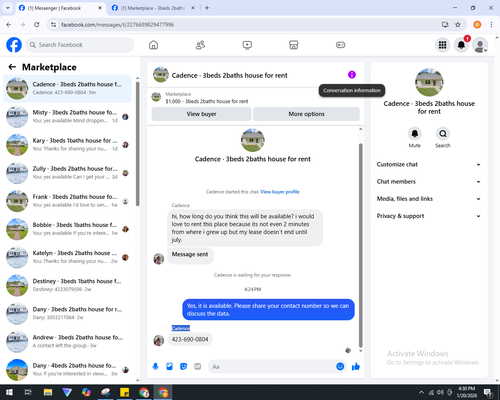Click the View buyer button
Screen dimensions: 500x400
(x=201, y=114)
